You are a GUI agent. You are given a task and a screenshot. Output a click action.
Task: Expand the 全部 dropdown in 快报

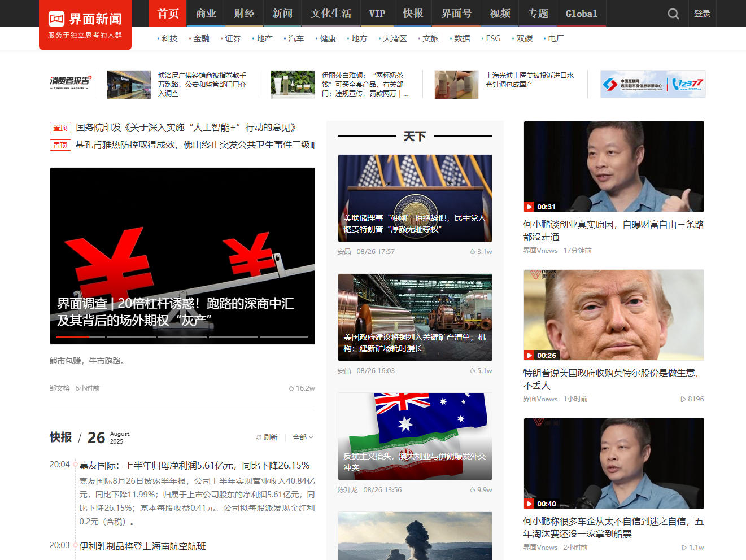[303, 438]
